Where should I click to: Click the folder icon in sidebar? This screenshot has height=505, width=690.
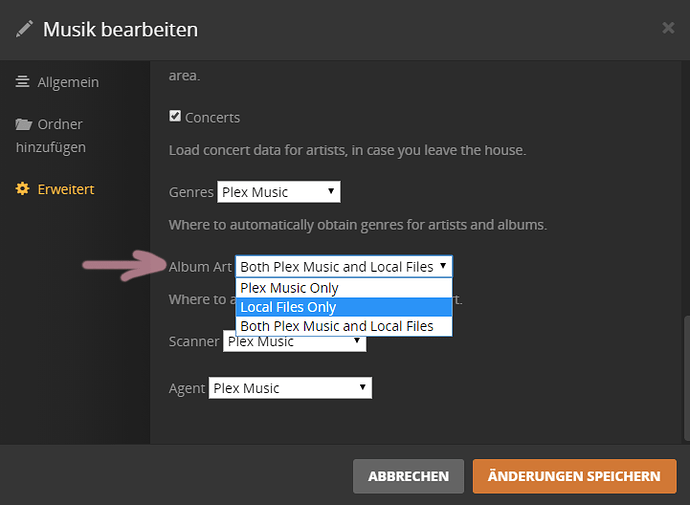pos(24,124)
